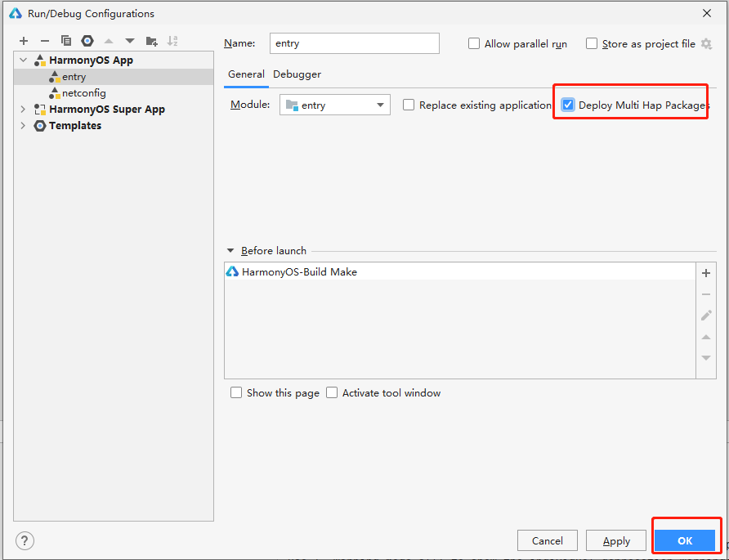Focus the Name input field
The height and width of the screenshot is (560, 729).
click(354, 43)
